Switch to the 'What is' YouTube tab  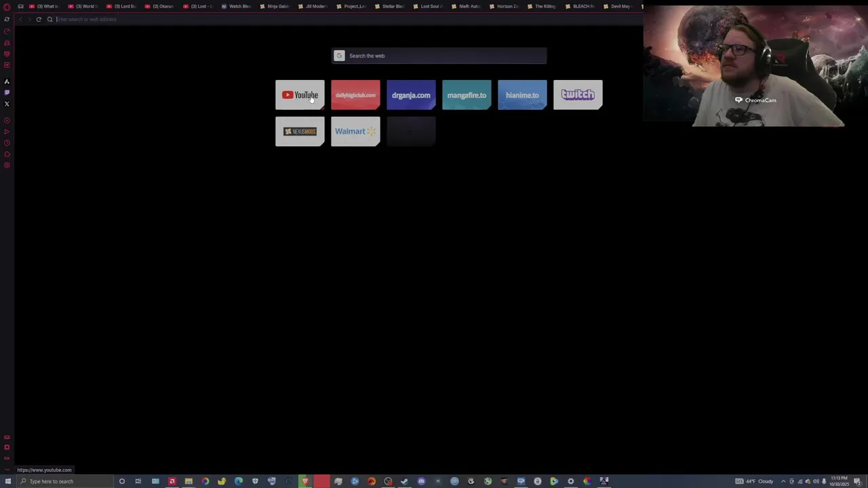pos(44,6)
